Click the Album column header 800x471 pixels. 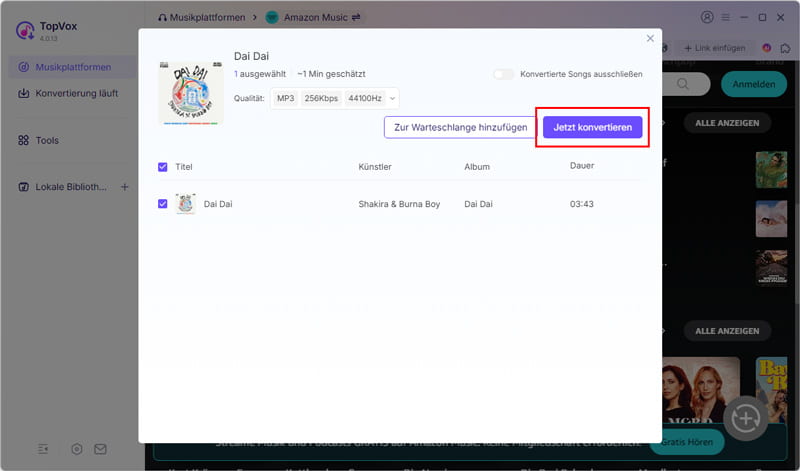click(x=477, y=167)
